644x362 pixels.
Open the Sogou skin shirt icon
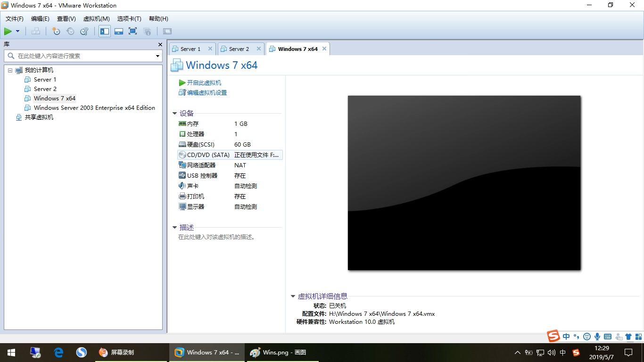[x=628, y=337]
